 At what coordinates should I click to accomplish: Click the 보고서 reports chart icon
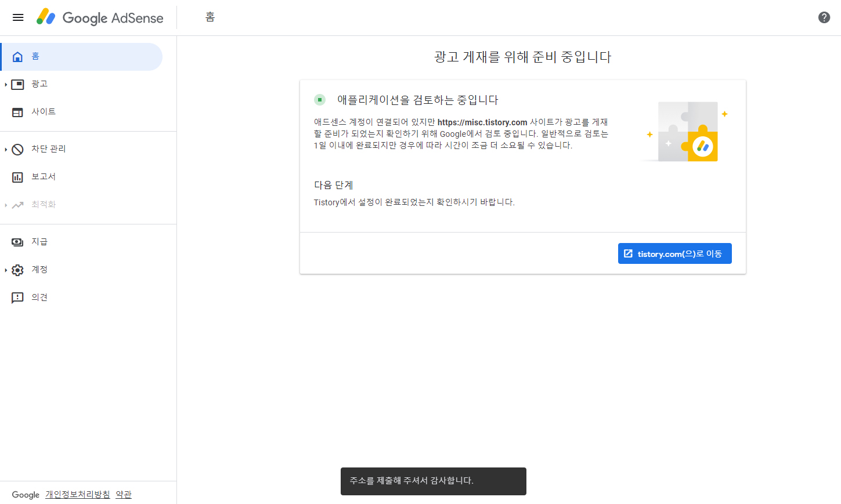point(18,177)
